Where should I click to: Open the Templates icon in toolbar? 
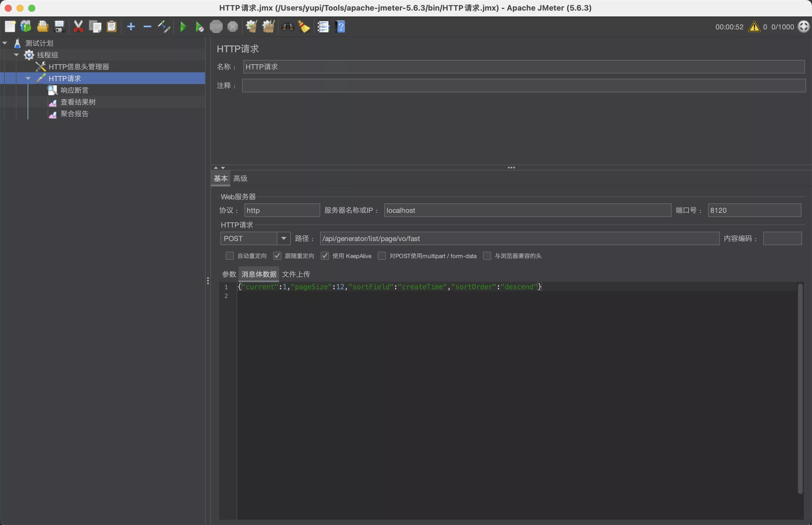(x=26, y=26)
